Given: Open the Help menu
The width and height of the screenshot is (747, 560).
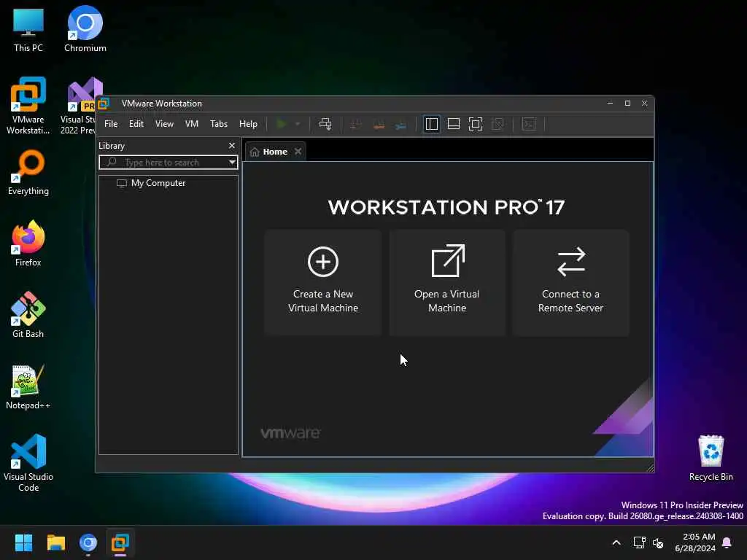Looking at the screenshot, I should pyautogui.click(x=248, y=124).
